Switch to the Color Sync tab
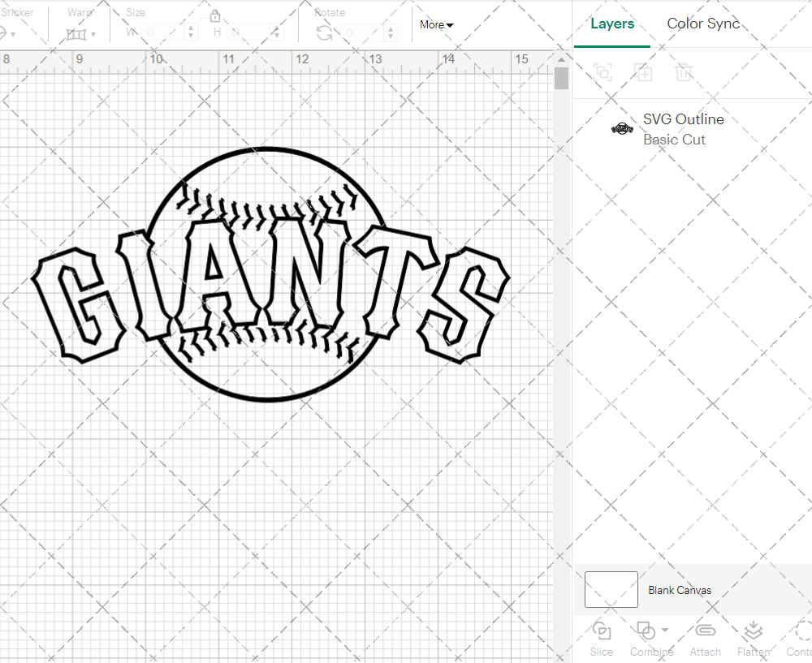 click(x=703, y=24)
